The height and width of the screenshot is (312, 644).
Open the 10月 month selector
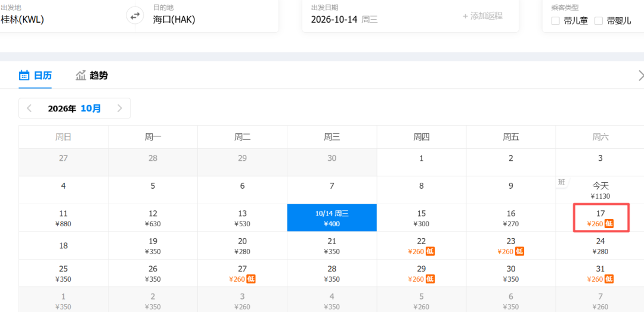click(91, 108)
